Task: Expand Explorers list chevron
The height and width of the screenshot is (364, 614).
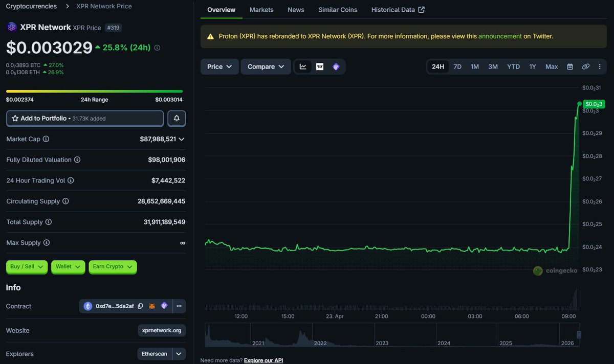Action: coord(179,354)
